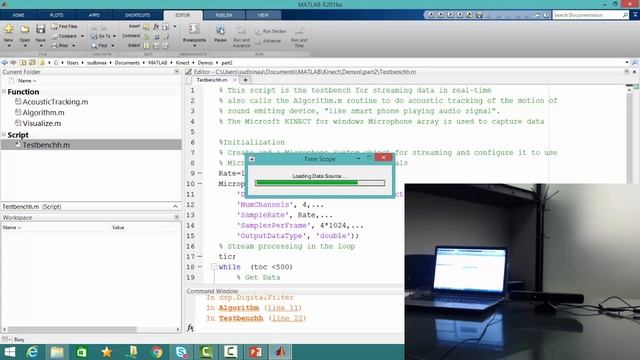The image size is (640, 360).
Task: Select Visualize.m in Current Folder
Action: tap(42, 123)
